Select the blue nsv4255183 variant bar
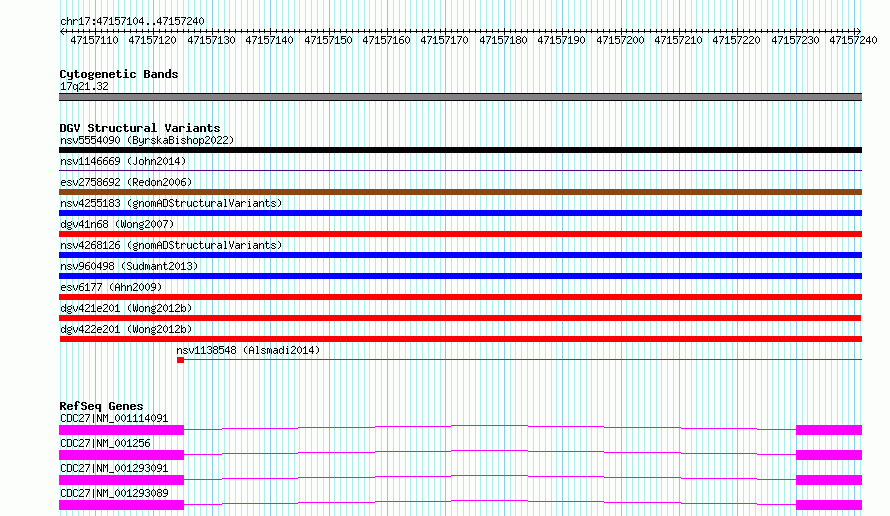The width and height of the screenshot is (890, 516). 460,213
